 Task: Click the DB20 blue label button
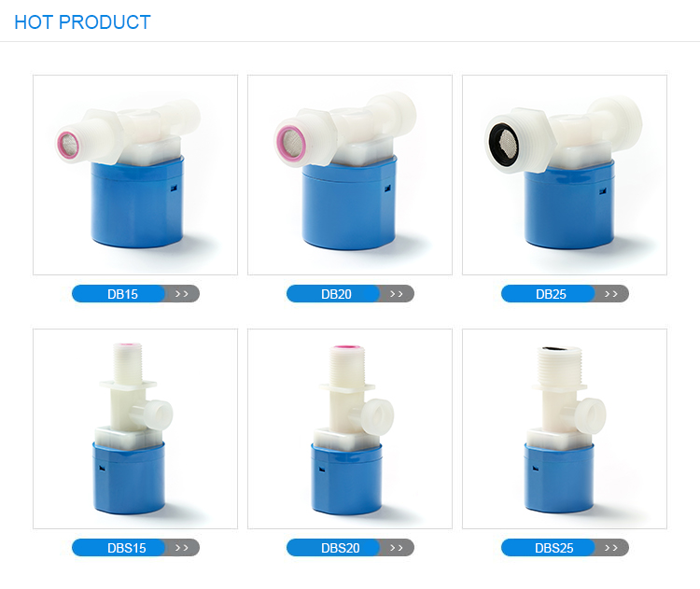coord(333,294)
